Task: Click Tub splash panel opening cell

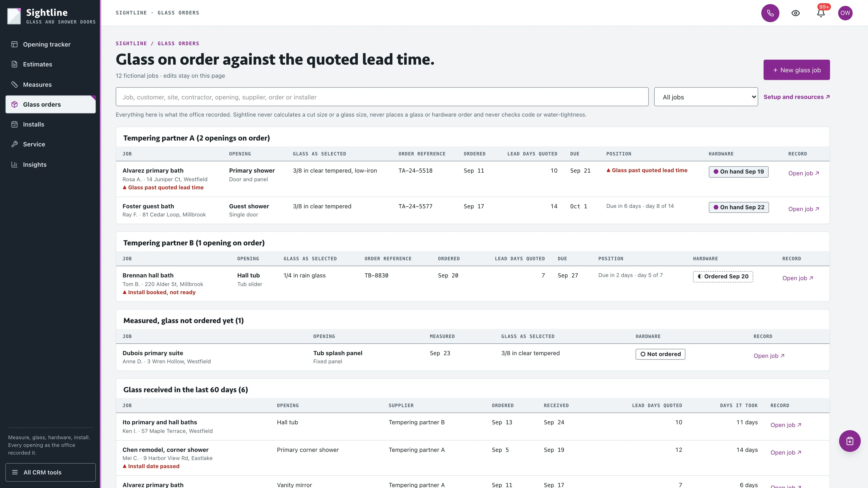Action: (338, 357)
